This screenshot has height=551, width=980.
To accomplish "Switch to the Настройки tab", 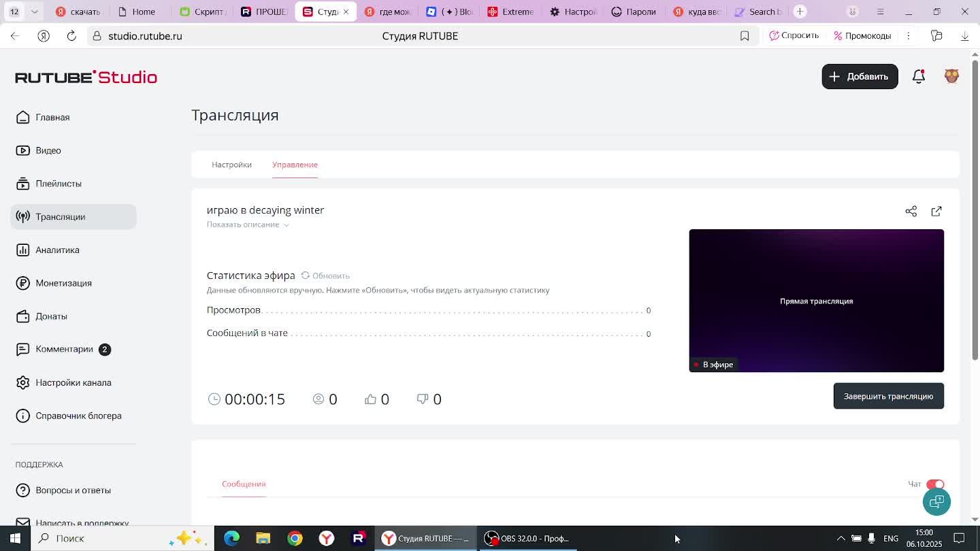I will pos(231,165).
